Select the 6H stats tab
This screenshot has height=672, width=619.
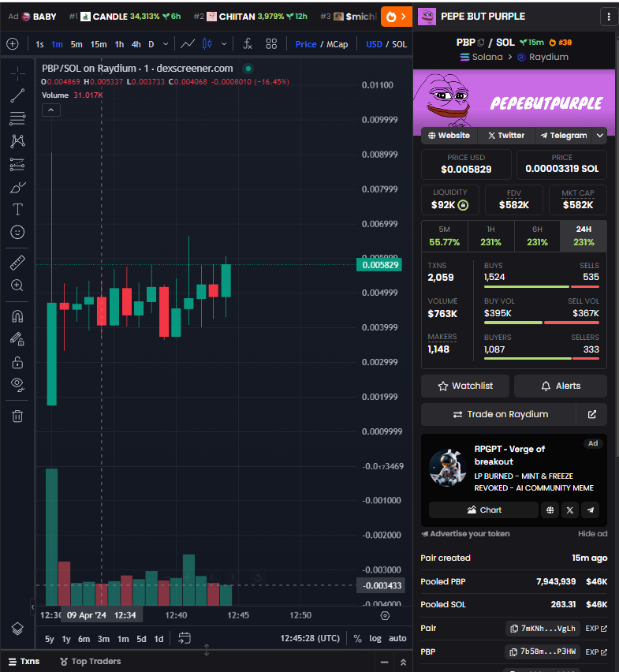[537, 236]
